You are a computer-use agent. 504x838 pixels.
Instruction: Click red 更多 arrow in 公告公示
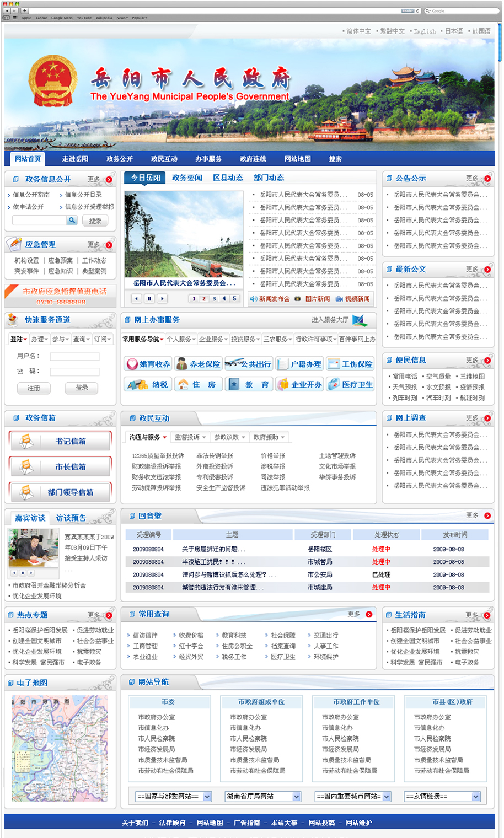pos(487,179)
